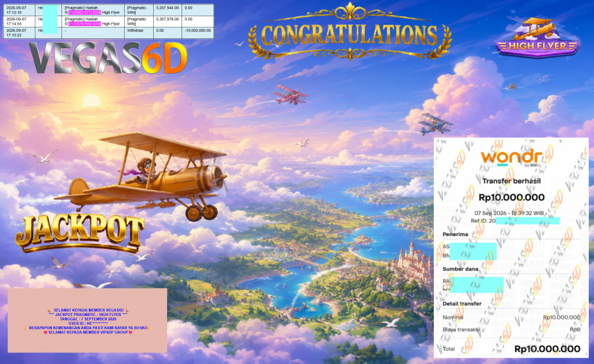
Task: Click the 07 Sep 2026 18:39:32 WIB timestamp
Action: click(509, 213)
